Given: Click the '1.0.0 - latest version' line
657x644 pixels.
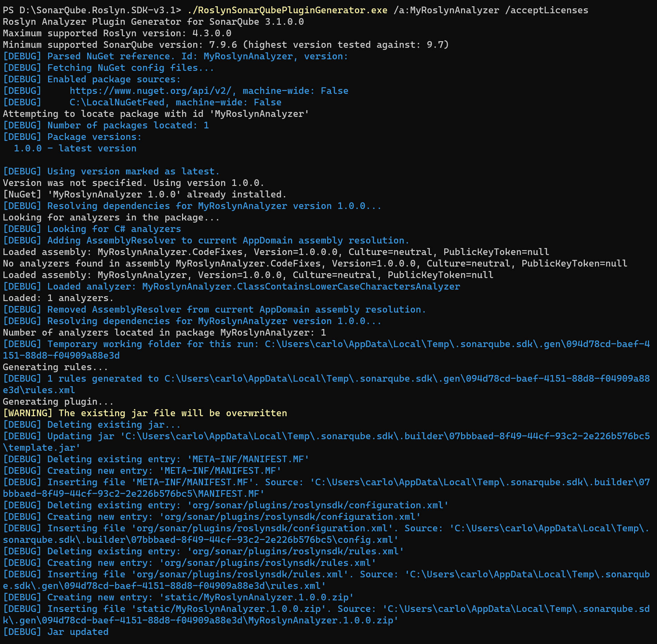Looking at the screenshot, I should click(x=75, y=148).
